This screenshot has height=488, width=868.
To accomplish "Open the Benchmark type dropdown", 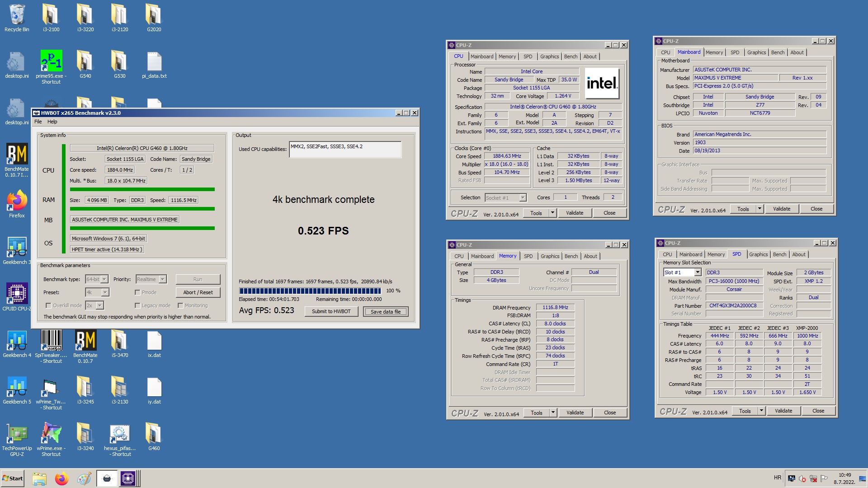I will [97, 279].
